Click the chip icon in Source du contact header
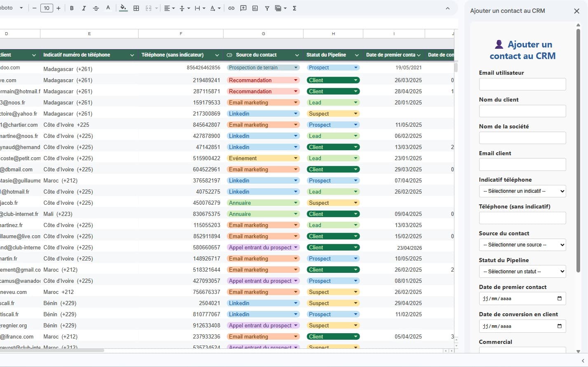Image resolution: width=588 pixels, height=367 pixels. tap(230, 55)
